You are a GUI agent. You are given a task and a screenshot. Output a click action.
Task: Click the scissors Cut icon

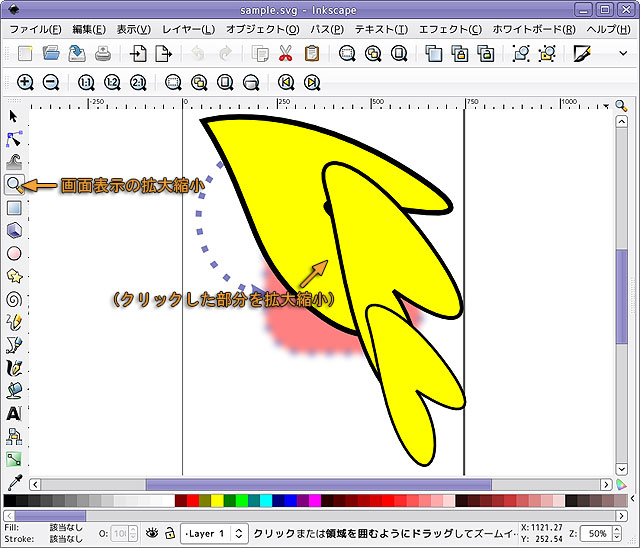[x=286, y=54]
